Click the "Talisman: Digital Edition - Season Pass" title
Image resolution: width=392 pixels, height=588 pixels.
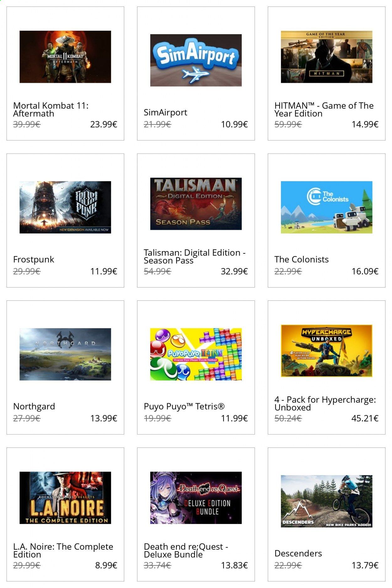(195, 257)
